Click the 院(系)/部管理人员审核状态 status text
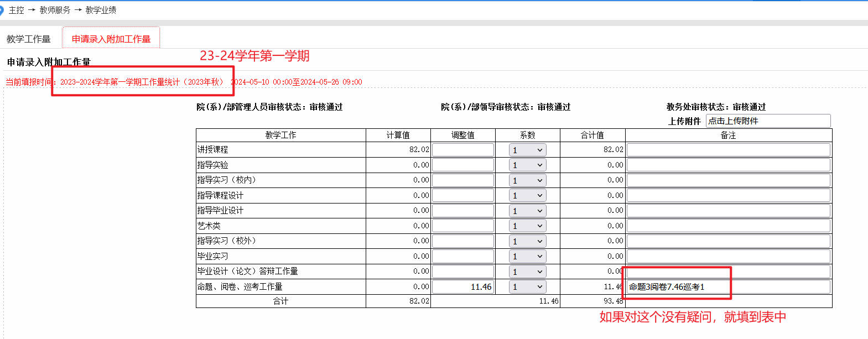Image resolution: width=868 pixels, height=339 pixels. [x=269, y=107]
